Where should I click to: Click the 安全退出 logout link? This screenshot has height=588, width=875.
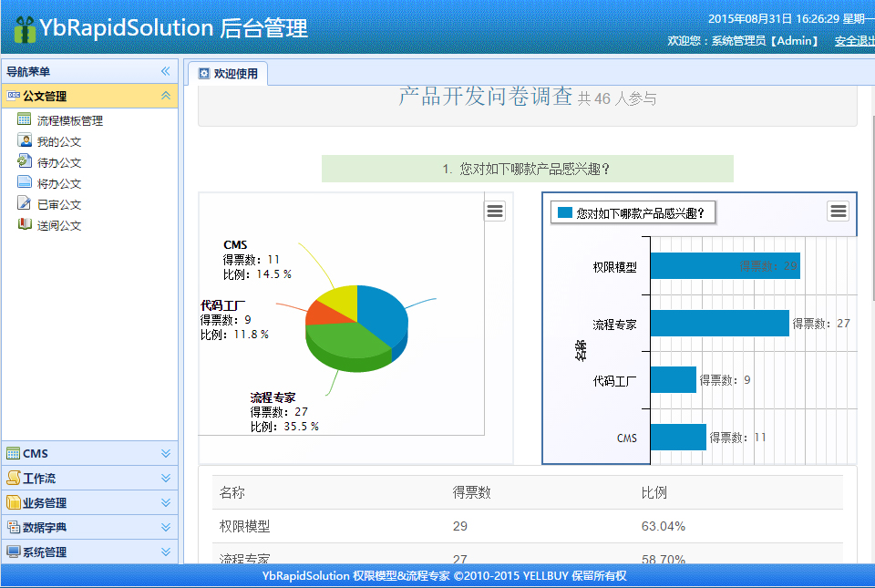(x=854, y=41)
